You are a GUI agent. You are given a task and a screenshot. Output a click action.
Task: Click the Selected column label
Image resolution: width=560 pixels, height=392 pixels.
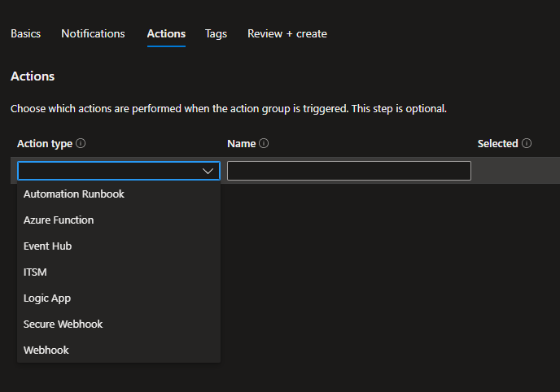coord(497,143)
